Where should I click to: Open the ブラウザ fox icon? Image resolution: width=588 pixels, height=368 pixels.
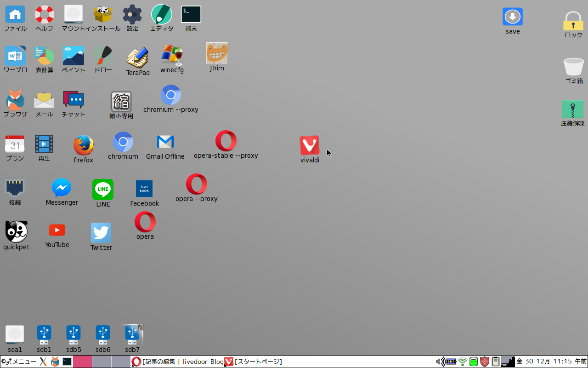tap(15, 99)
